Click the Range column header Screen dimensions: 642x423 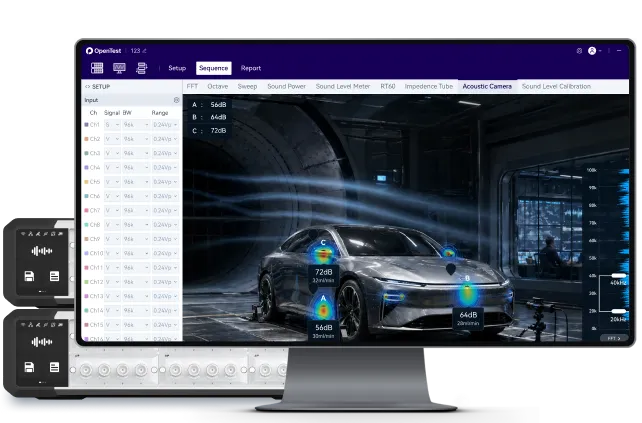(160, 113)
